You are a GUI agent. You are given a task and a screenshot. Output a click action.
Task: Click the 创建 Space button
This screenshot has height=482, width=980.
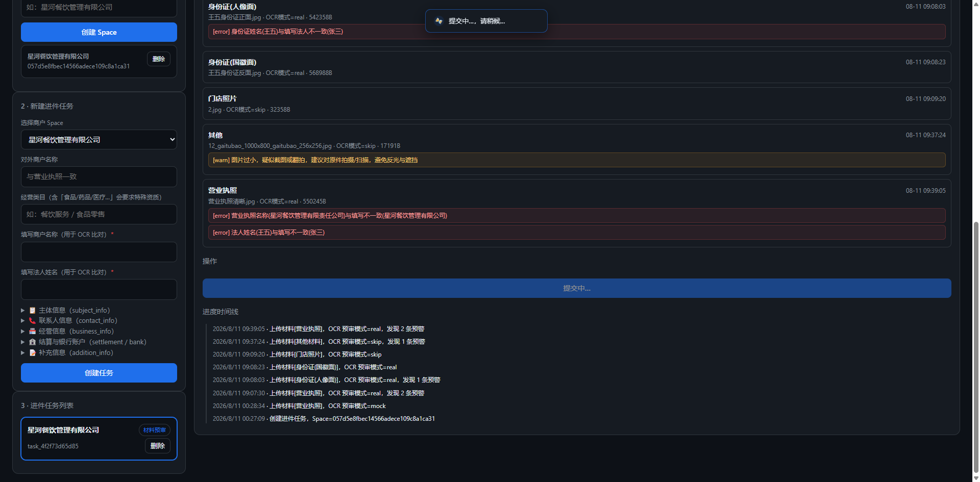click(99, 32)
